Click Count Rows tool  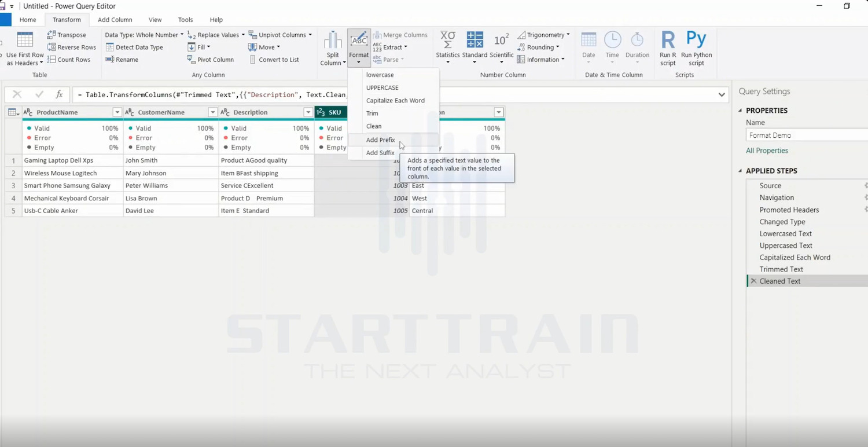click(69, 59)
